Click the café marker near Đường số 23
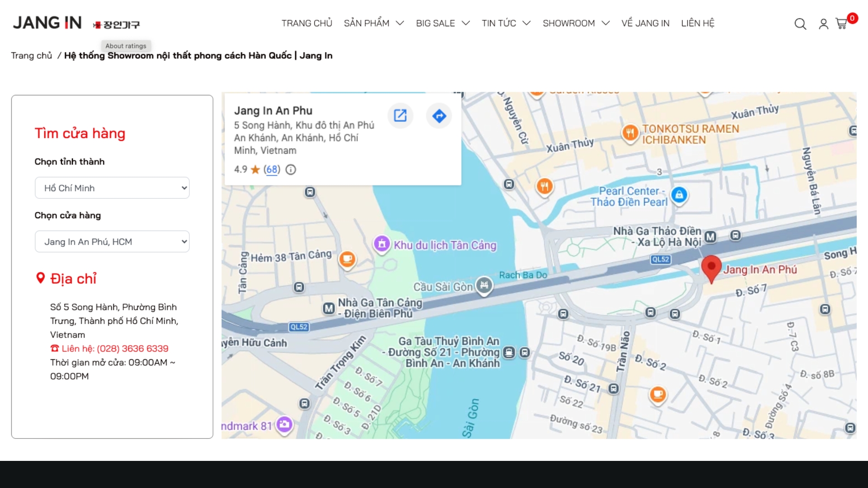The width and height of the screenshot is (868, 488). (x=658, y=395)
